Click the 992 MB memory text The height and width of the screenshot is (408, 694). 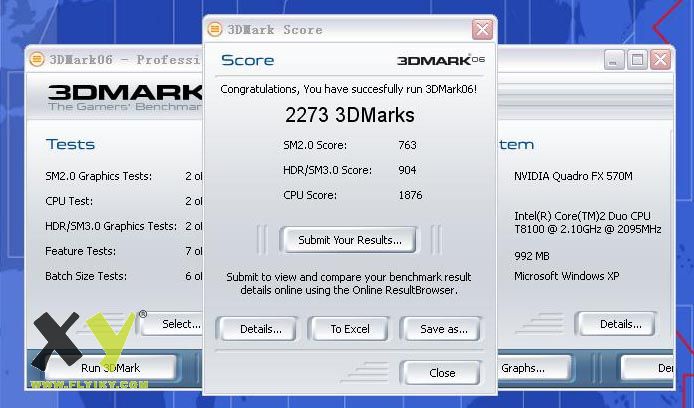(532, 256)
